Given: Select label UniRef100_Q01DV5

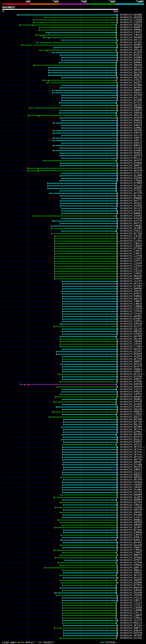Looking at the screenshot, I should 131,52.
